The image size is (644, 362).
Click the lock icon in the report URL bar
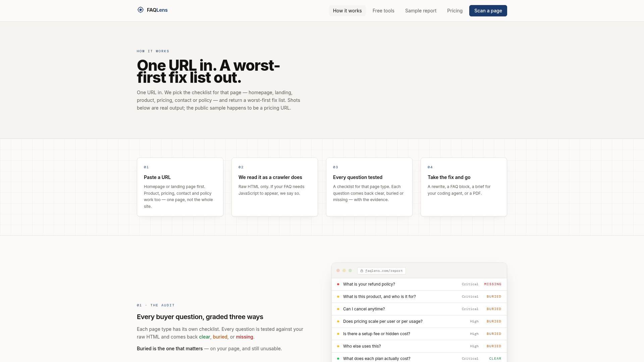tap(362, 271)
